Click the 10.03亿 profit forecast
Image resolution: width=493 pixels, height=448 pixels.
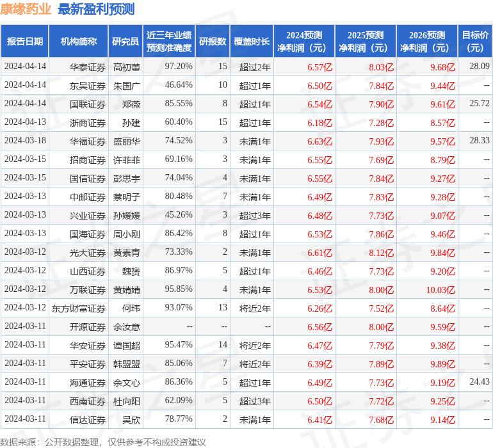(x=440, y=290)
